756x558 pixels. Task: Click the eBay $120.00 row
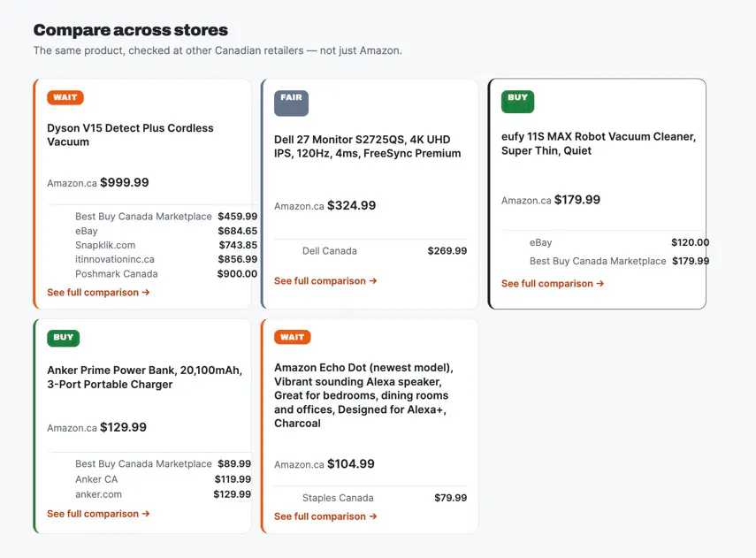pos(619,242)
